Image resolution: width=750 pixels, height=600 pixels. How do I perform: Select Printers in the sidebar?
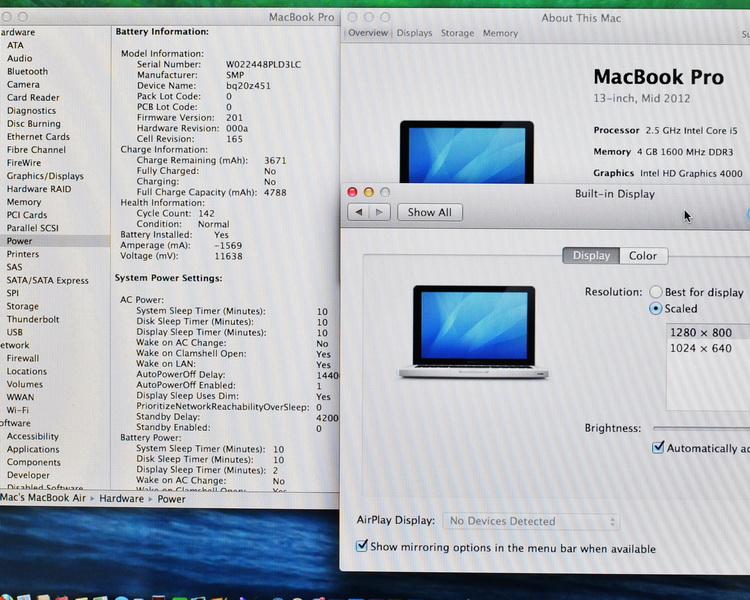23,254
